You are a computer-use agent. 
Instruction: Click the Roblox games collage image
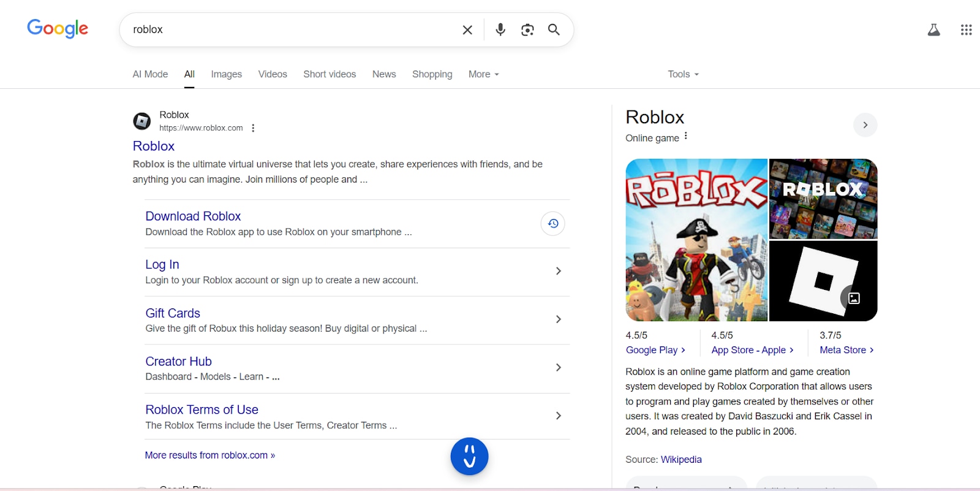click(823, 199)
